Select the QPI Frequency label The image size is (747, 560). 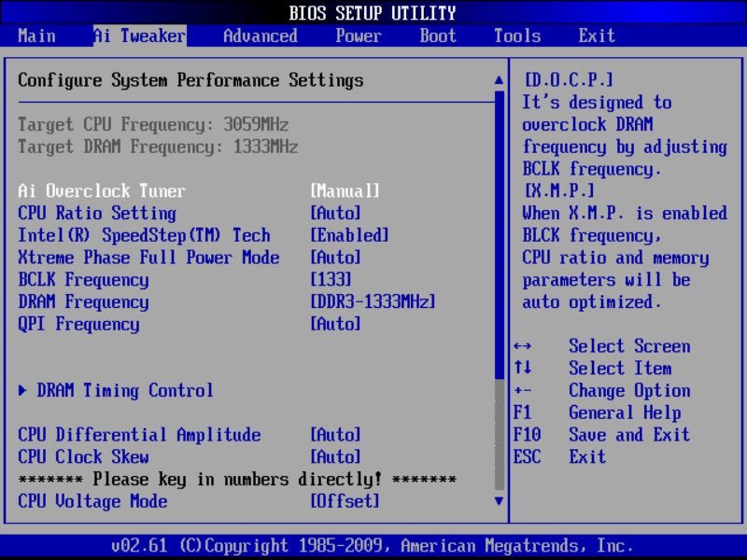(x=78, y=324)
